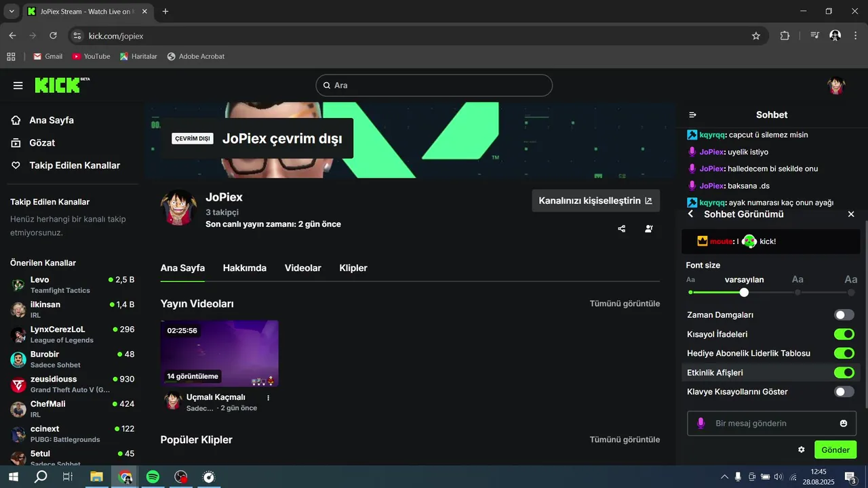
Task: Open Task View on the taskbar
Action: tap(68, 477)
